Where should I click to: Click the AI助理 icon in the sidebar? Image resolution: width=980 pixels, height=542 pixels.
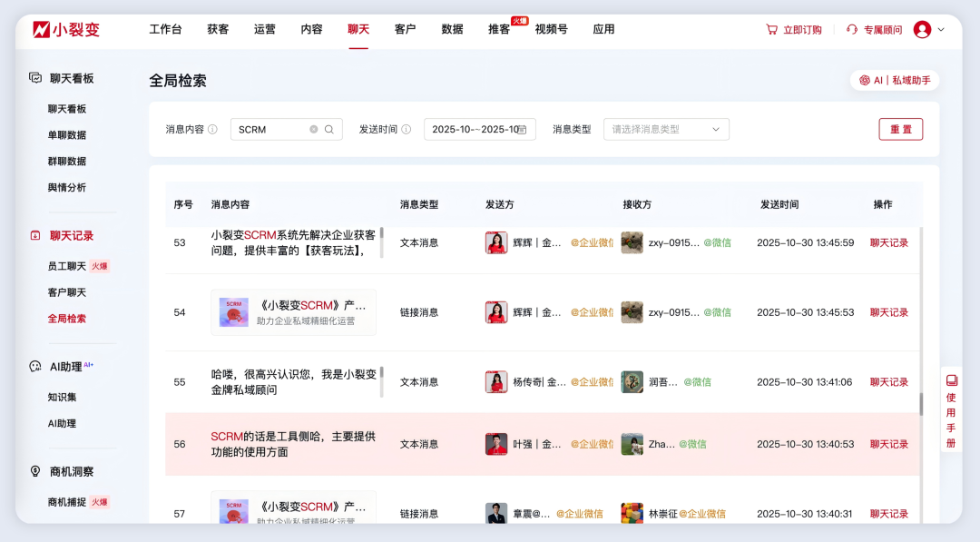(x=34, y=366)
